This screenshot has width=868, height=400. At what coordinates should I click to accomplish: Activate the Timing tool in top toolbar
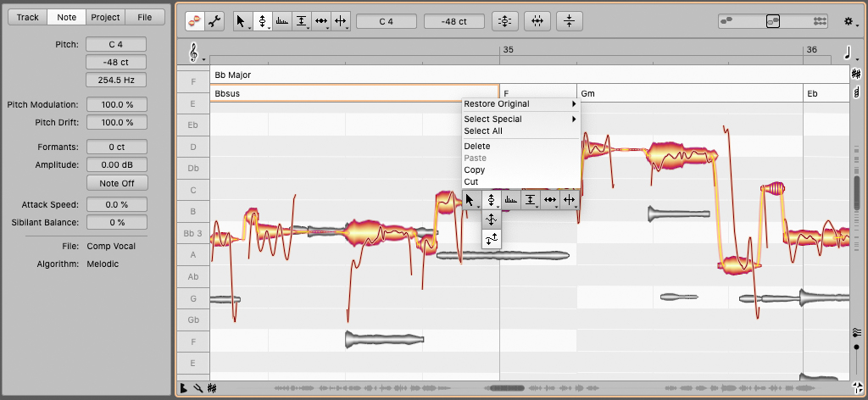pyautogui.click(x=322, y=21)
